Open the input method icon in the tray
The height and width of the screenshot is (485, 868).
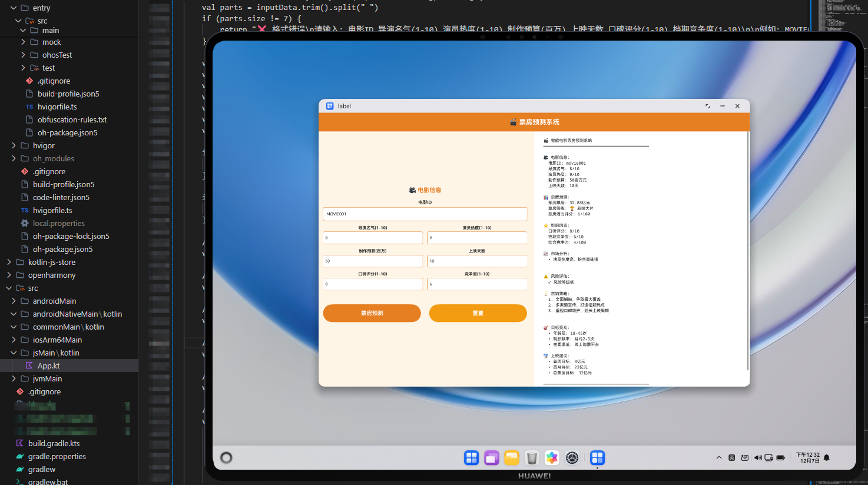(731, 457)
